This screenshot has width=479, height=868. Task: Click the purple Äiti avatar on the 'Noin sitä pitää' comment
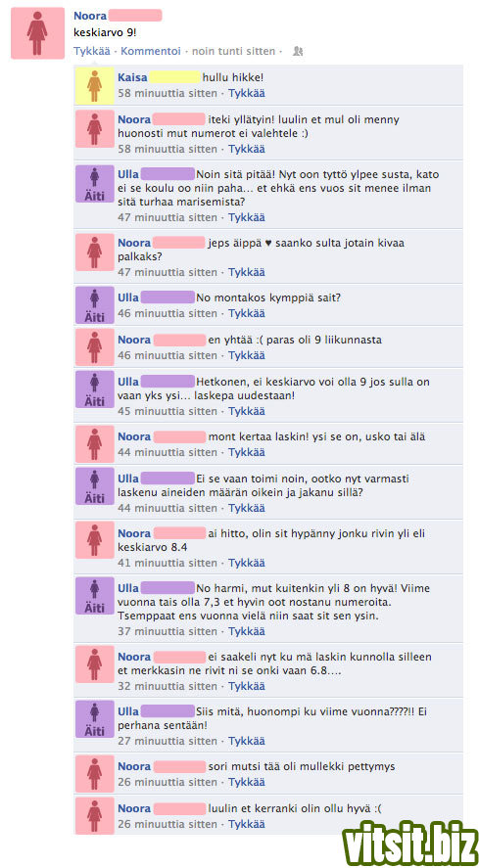(95, 184)
